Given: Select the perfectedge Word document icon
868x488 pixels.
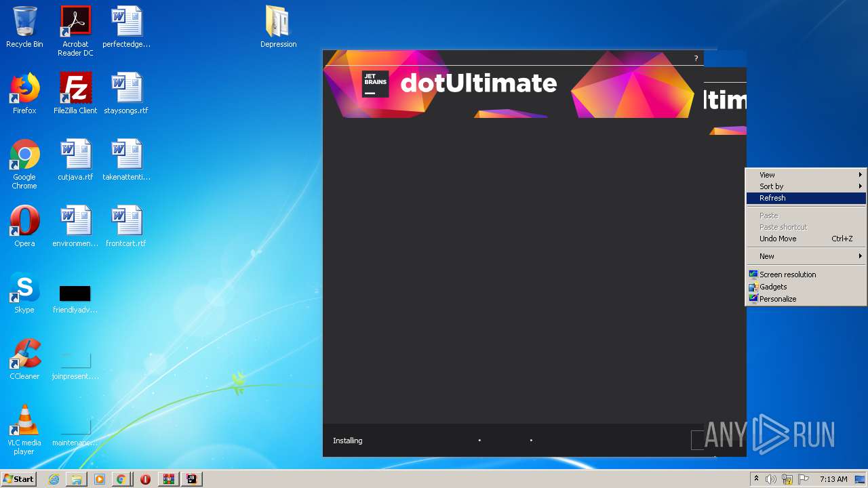Looking at the screenshot, I should tap(126, 27).
